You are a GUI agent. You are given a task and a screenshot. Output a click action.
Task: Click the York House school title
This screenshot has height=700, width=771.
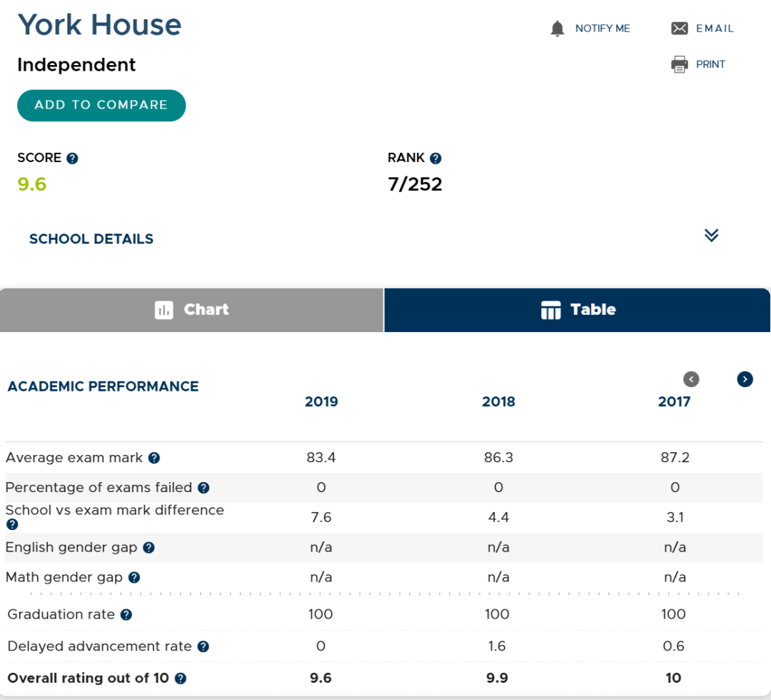(100, 24)
